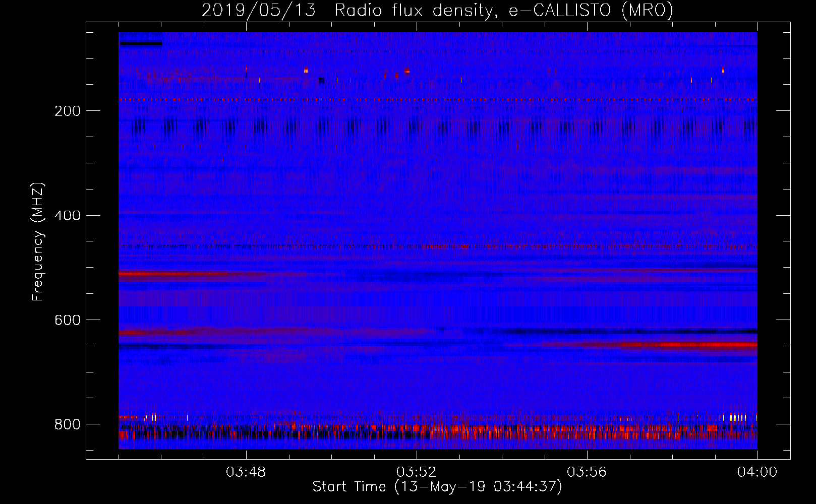The image size is (816, 504).
Task: Click the black bar in the spectrogram's top-left corner
Action: (x=141, y=44)
